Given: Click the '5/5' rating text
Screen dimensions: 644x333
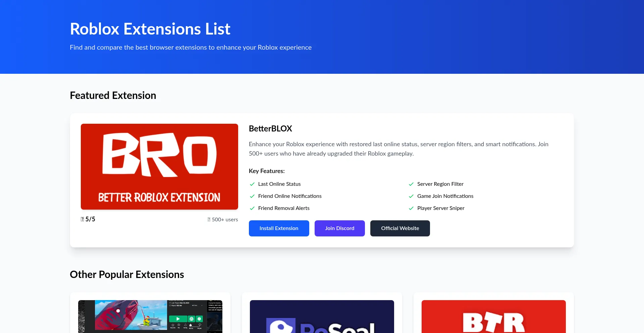Looking at the screenshot, I should (x=90, y=219).
